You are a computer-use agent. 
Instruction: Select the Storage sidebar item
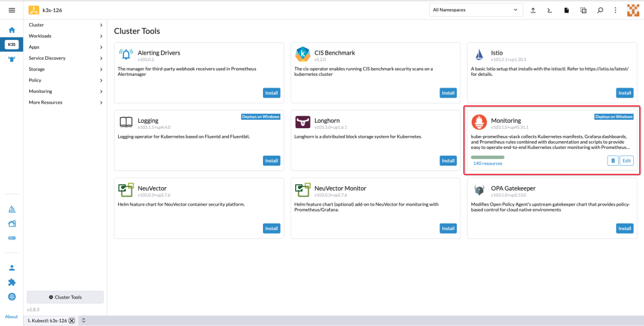(66, 69)
